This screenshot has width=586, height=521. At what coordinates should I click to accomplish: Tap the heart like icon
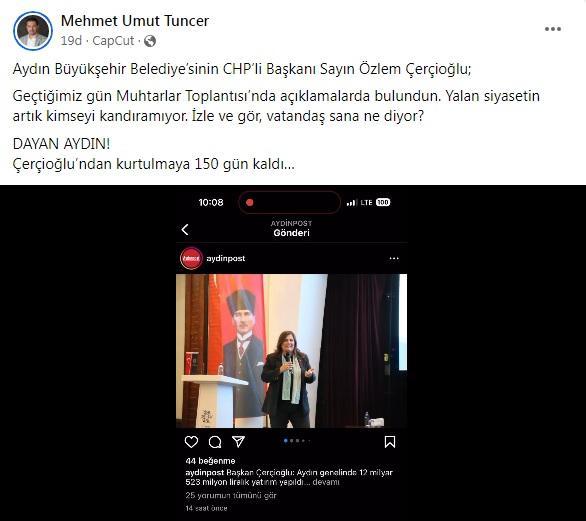click(x=191, y=442)
